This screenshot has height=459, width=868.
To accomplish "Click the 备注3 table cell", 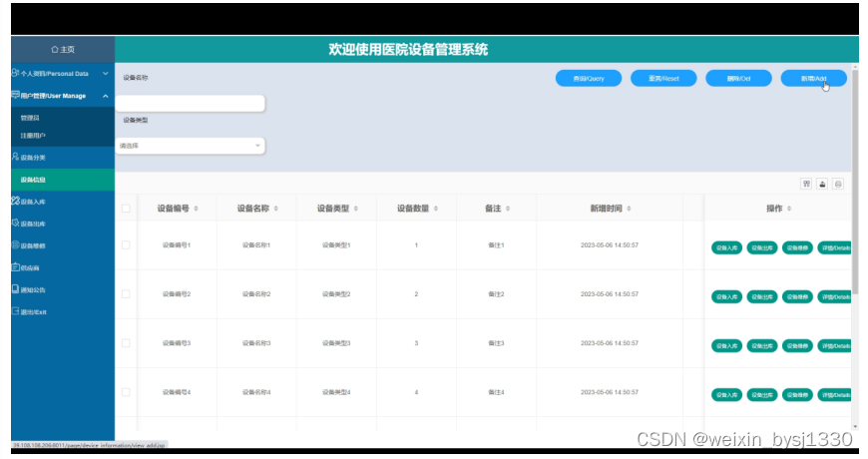I will pyautogui.click(x=496, y=343).
